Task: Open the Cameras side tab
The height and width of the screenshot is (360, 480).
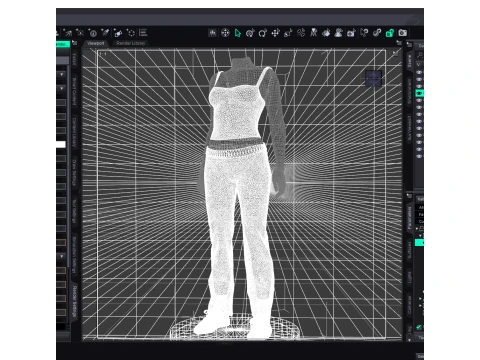Action: click(x=409, y=305)
